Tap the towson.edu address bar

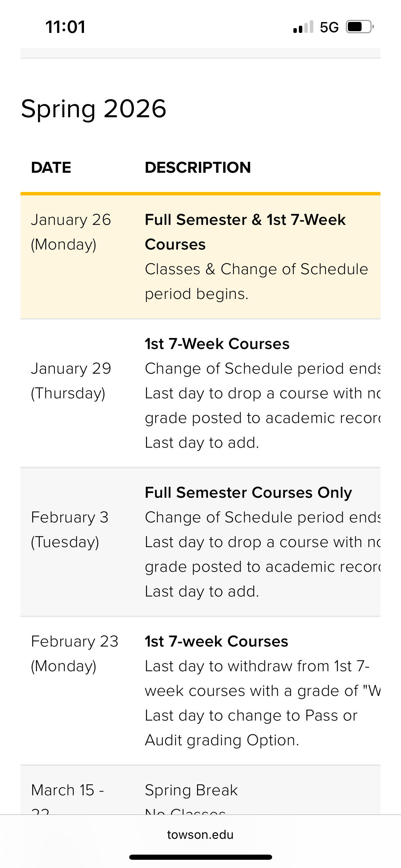tap(200, 834)
